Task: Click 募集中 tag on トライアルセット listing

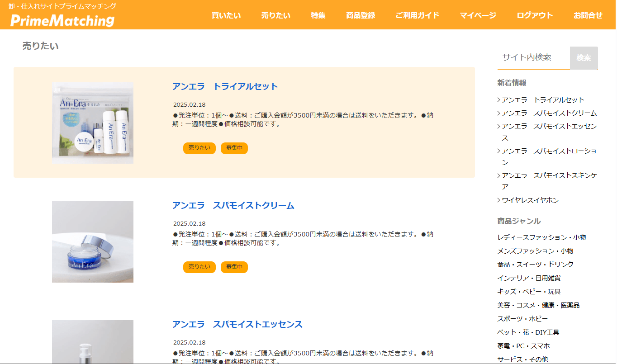Action: tap(234, 148)
